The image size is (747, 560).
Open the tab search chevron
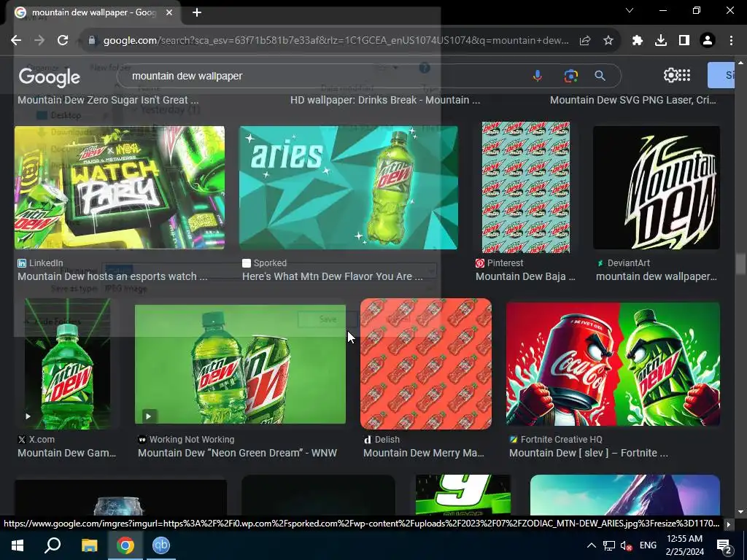tap(630, 10)
